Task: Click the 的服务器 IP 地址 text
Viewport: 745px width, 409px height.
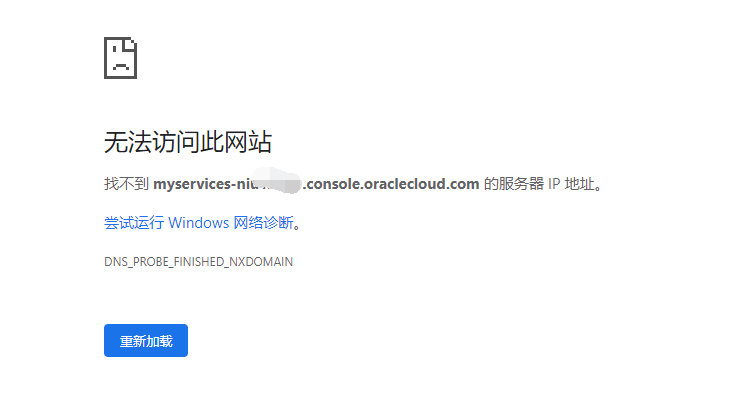Action: click(x=539, y=184)
